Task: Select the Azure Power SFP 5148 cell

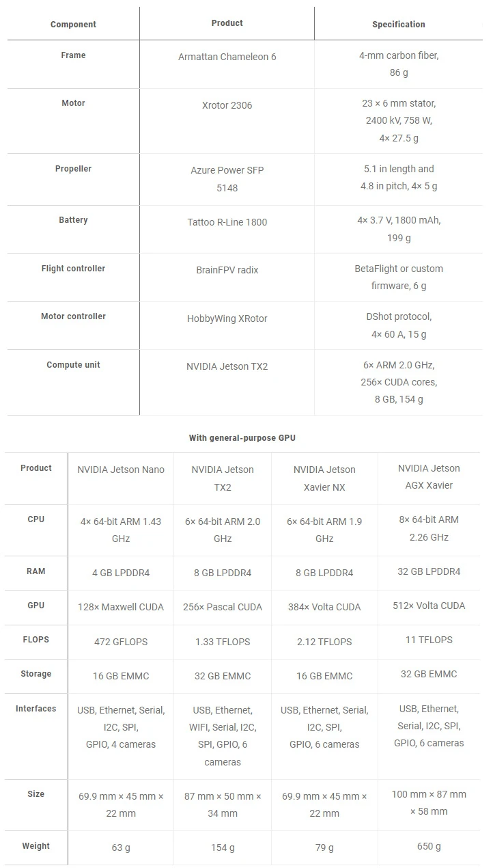Action: 227,179
